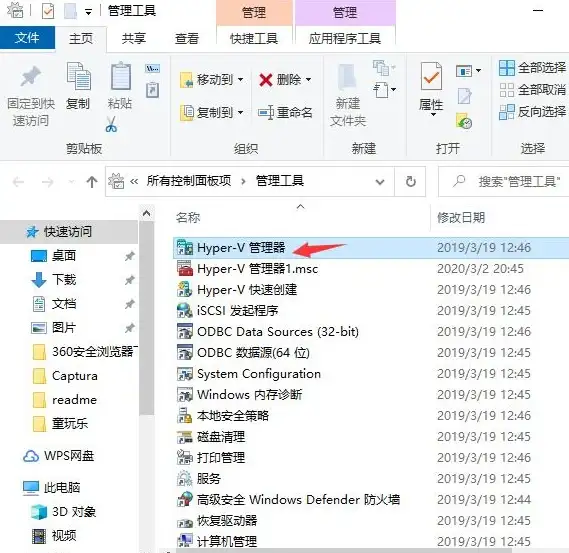
Task: Click the scissors Cut icon
Action: 111,124
